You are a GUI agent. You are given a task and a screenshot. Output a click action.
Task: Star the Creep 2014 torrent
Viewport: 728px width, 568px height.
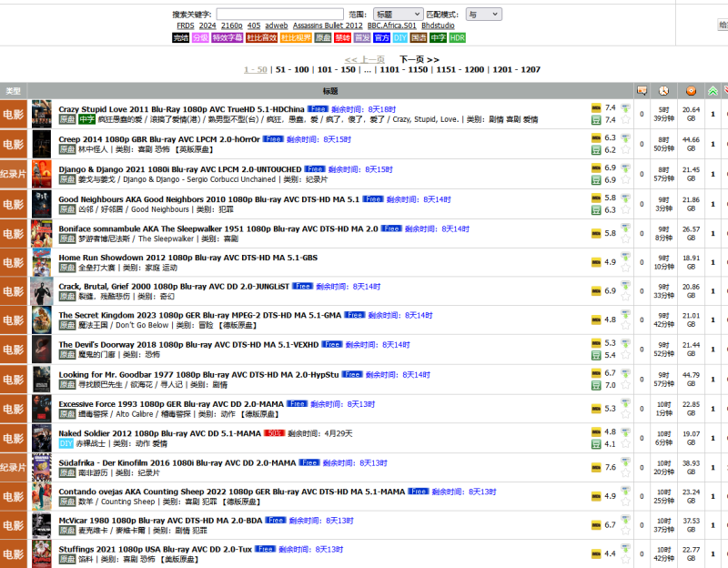coord(626,149)
